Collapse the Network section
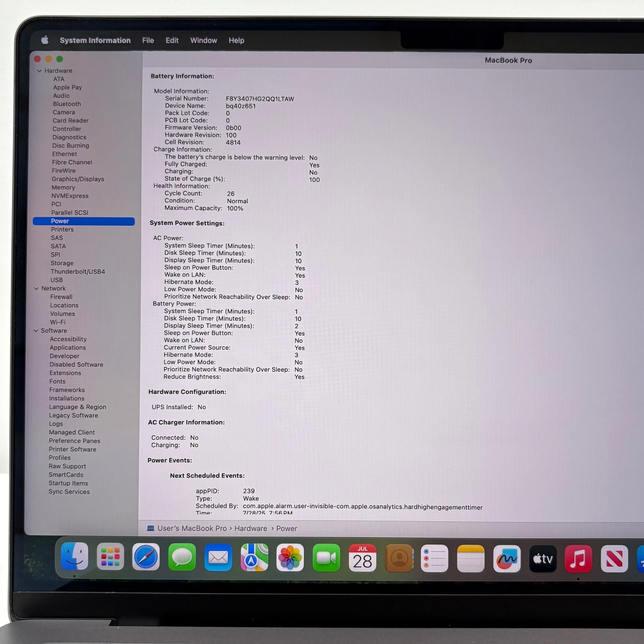Screen dimensions: 644x644 point(36,289)
